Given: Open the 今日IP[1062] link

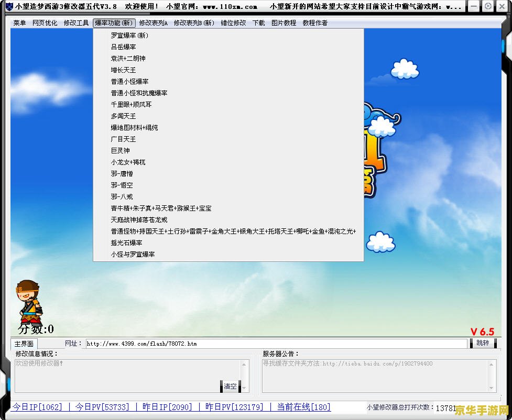Looking at the screenshot, I should [37, 407].
